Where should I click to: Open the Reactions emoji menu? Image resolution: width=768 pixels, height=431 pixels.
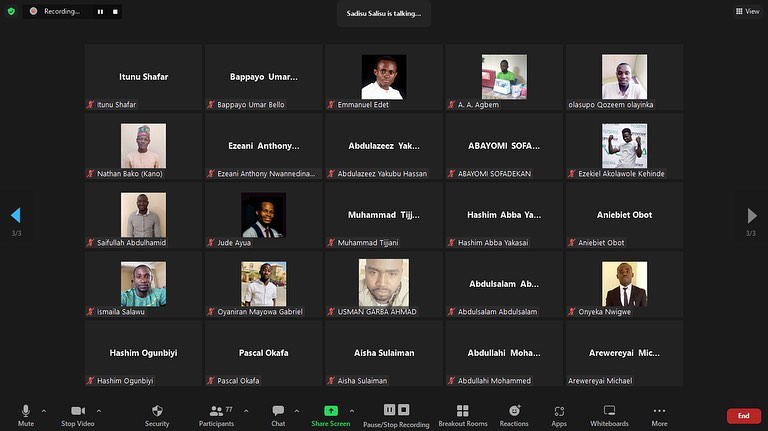(514, 411)
